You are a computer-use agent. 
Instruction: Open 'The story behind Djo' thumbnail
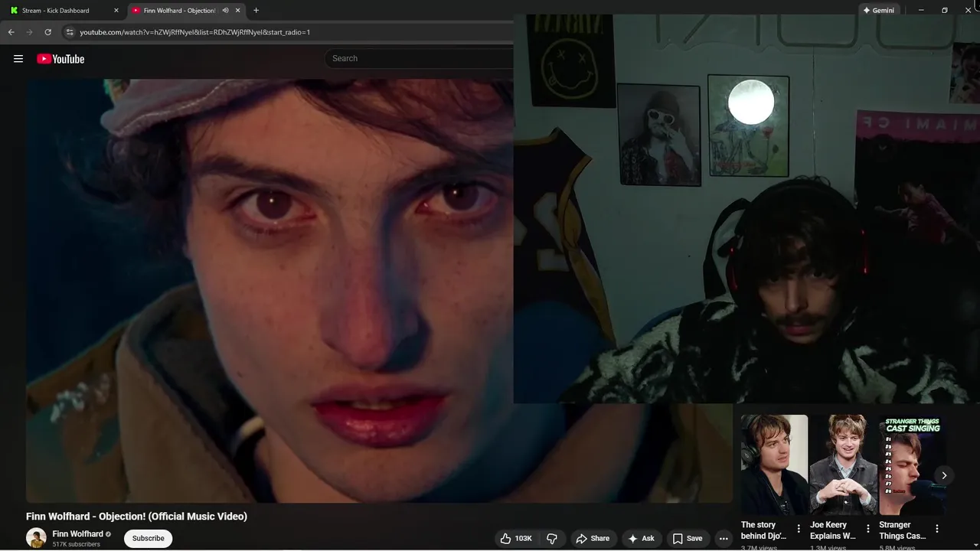[x=774, y=465]
